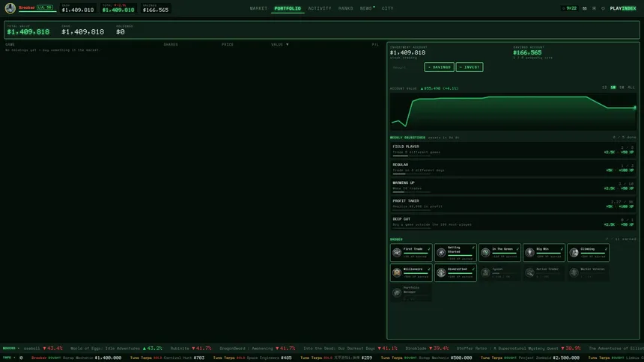Open the Regular objective row
This screenshot has width=644, height=362.
(513, 168)
